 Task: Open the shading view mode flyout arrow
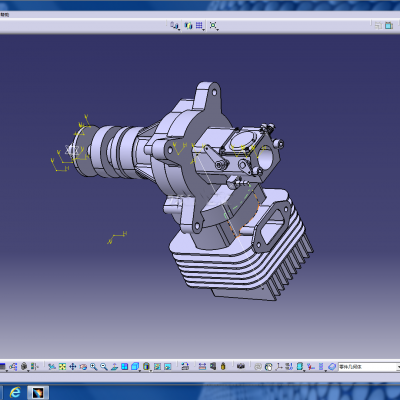151,371
